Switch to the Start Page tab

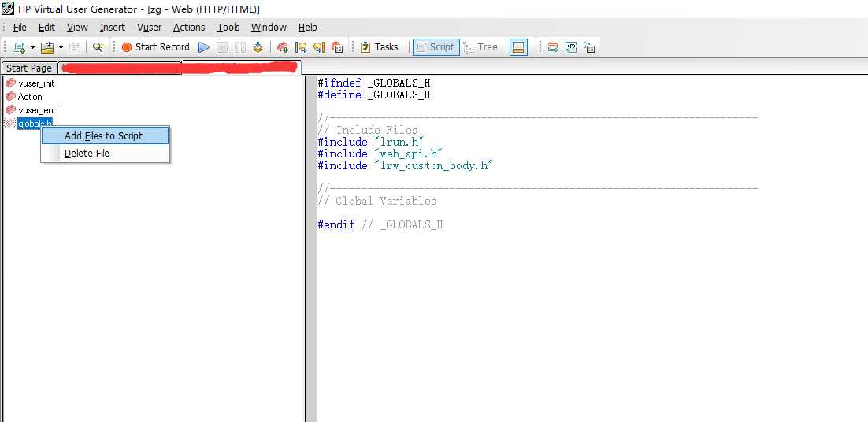tap(29, 68)
